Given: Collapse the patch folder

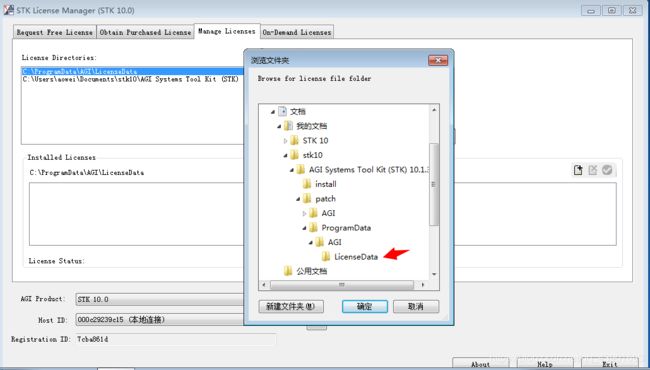Looking at the screenshot, I should click(x=298, y=199).
